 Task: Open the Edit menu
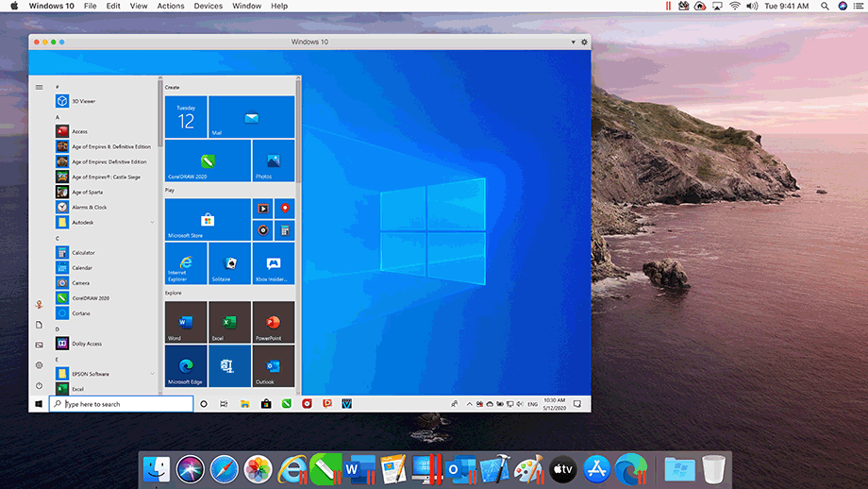coord(113,6)
